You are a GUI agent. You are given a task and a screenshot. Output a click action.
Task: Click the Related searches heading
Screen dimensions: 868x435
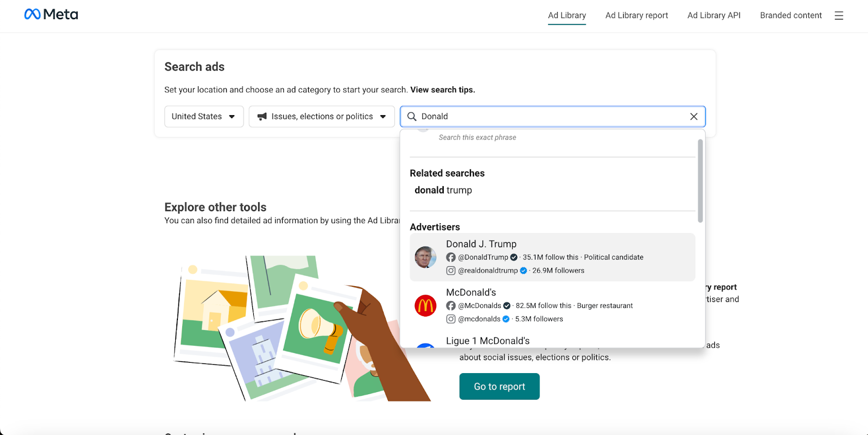tap(447, 173)
